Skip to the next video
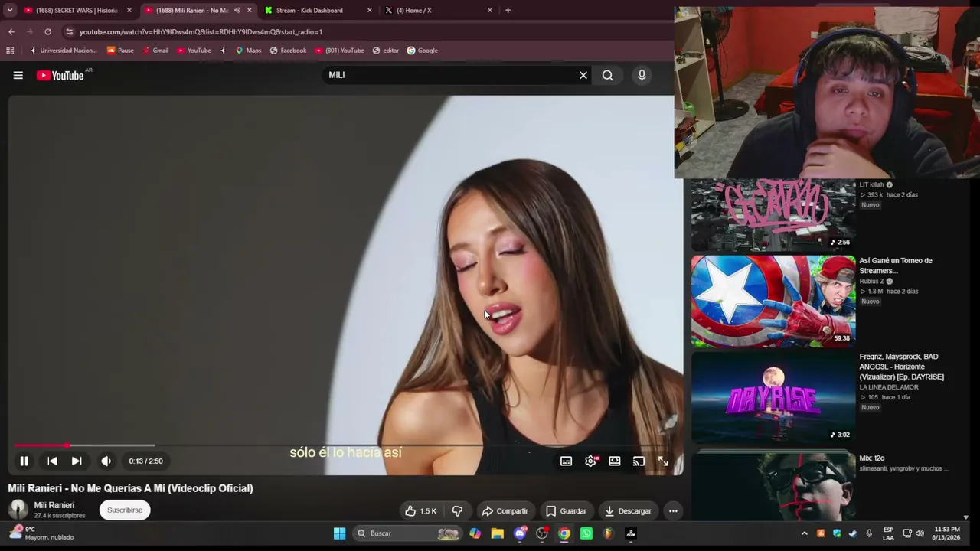The image size is (980, 551). [x=77, y=461]
